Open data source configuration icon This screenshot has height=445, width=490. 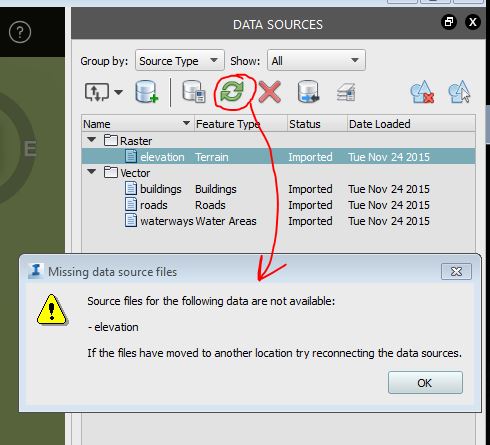tap(194, 92)
